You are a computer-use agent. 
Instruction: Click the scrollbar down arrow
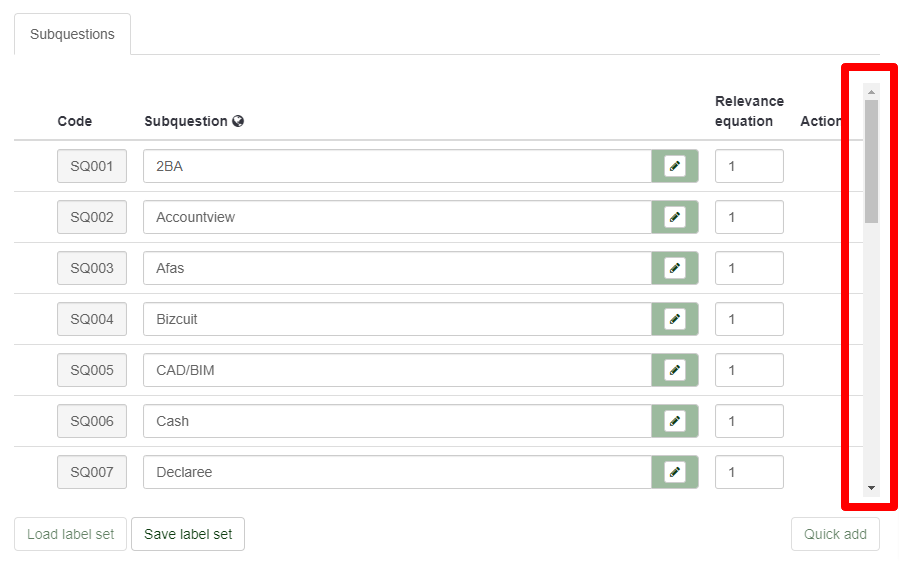coord(871,488)
